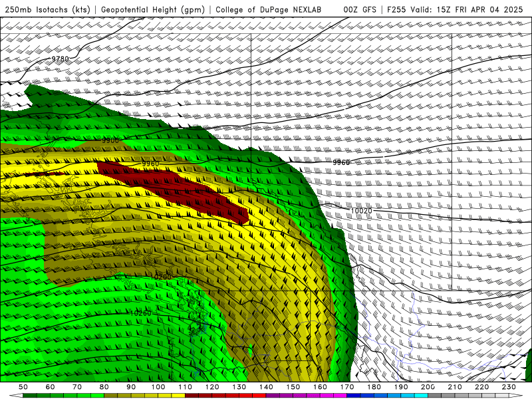This screenshot has width=532, height=399.
Task: Click the 9960 contour label on white background
Action: [x=341, y=162]
